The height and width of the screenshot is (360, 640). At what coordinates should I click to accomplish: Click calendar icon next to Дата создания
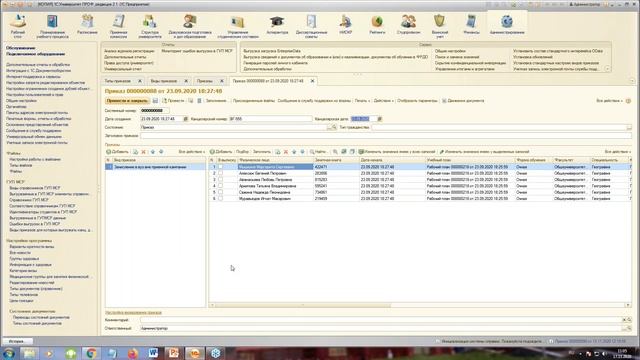pos(185,119)
